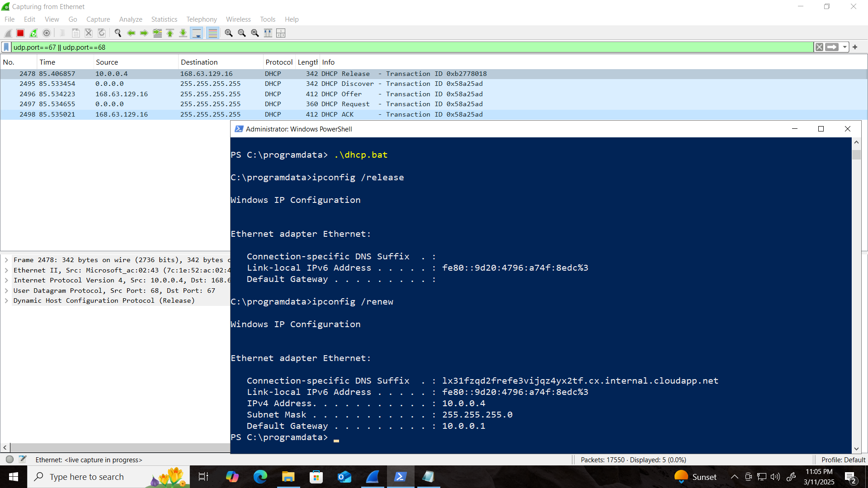This screenshot has width=868, height=488.
Task: Expand the Ethernet II details row
Action: tap(6, 270)
